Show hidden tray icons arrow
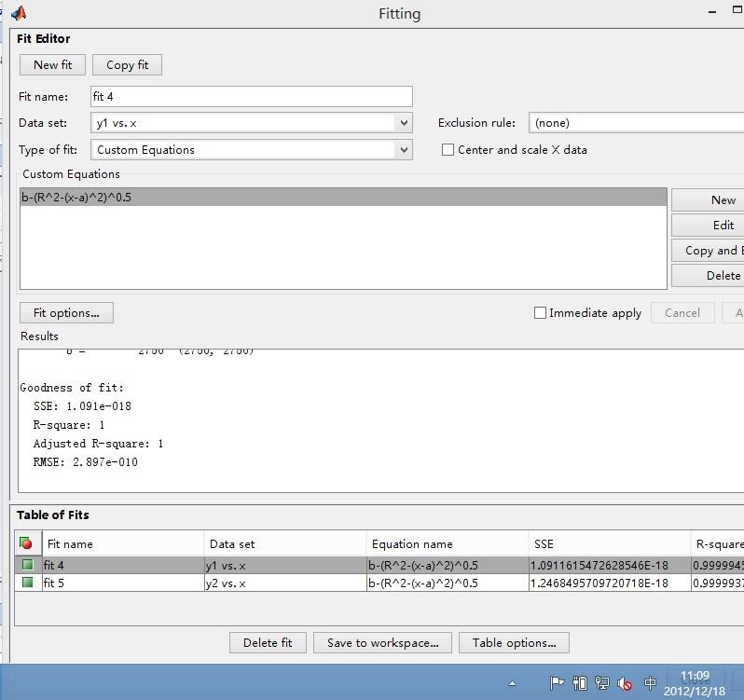Screen dimensions: 744x700 [x=512, y=683]
